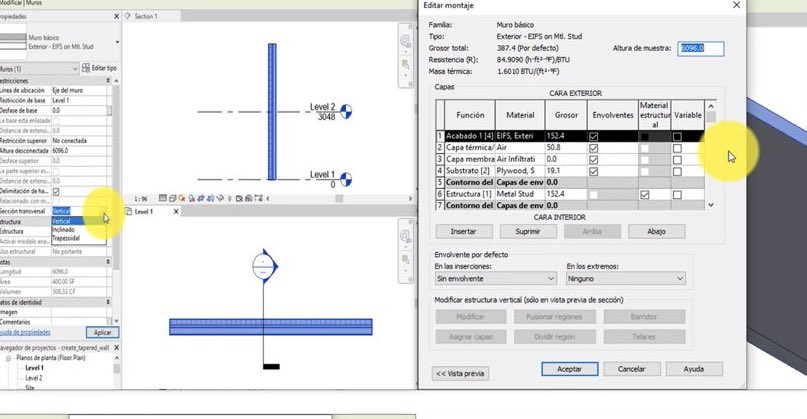
Task: Select the section marker head in Level 1 view
Action: point(265,266)
